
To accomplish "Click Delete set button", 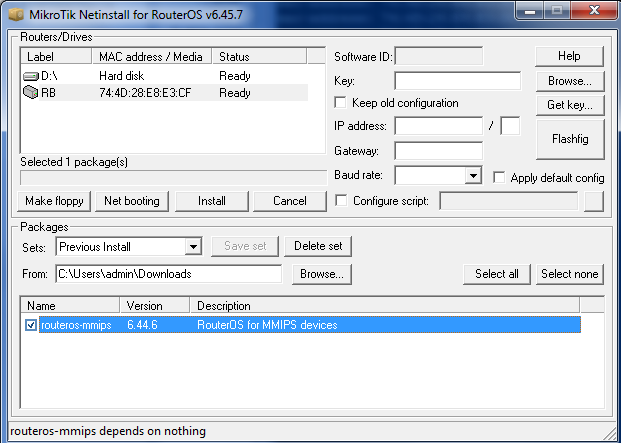I will [318, 246].
